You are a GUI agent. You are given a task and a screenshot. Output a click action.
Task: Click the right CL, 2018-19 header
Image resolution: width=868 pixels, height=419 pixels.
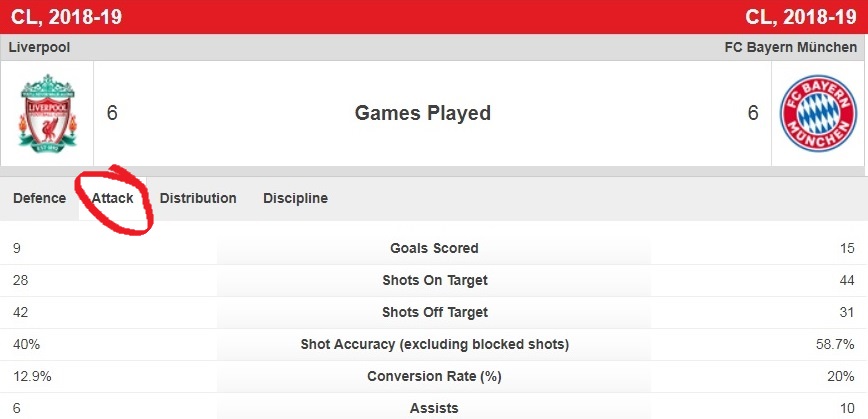800,17
